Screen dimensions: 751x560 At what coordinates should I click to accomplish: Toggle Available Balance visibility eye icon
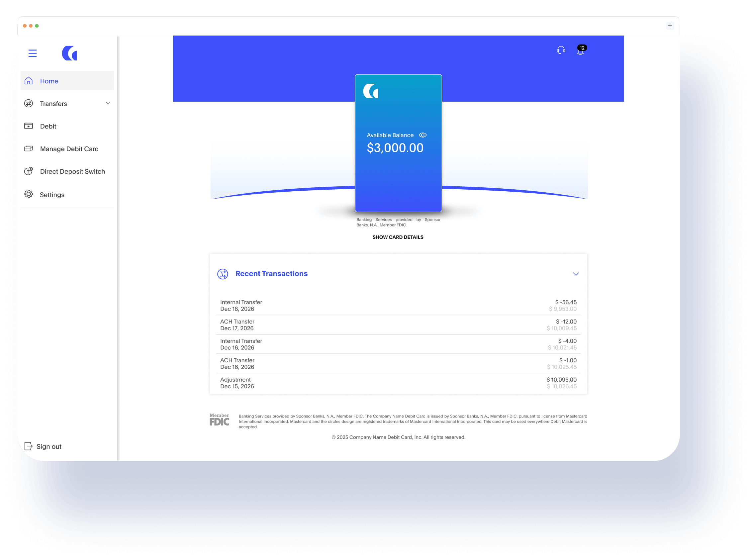(422, 135)
